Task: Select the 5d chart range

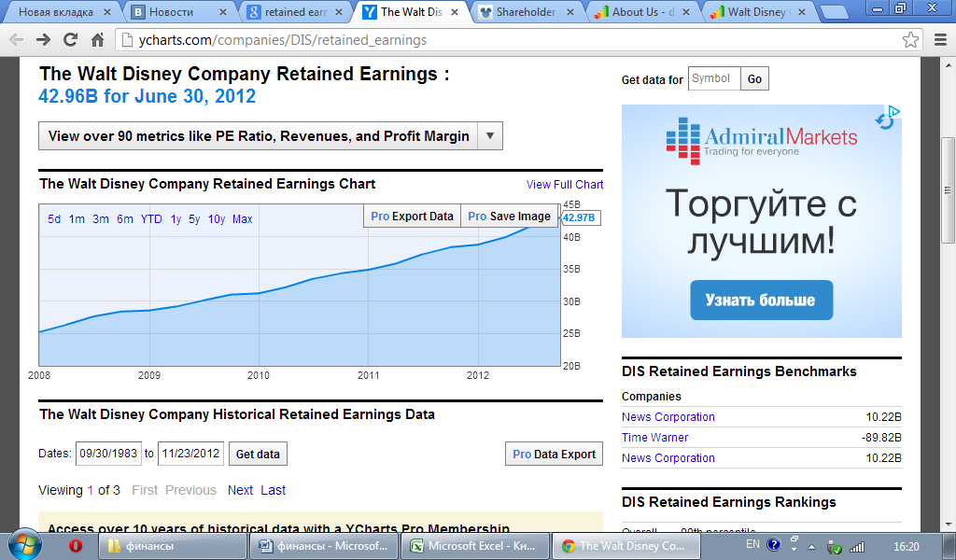Action: pyautogui.click(x=54, y=218)
